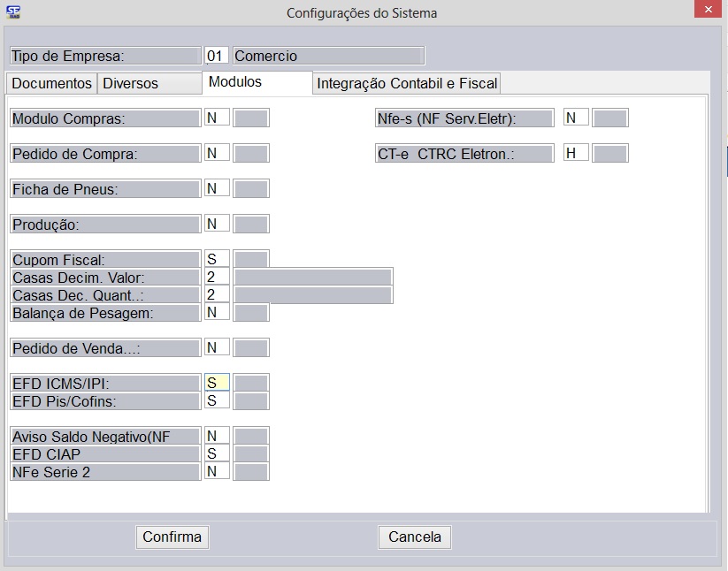Click the Cancela button

[415, 537]
